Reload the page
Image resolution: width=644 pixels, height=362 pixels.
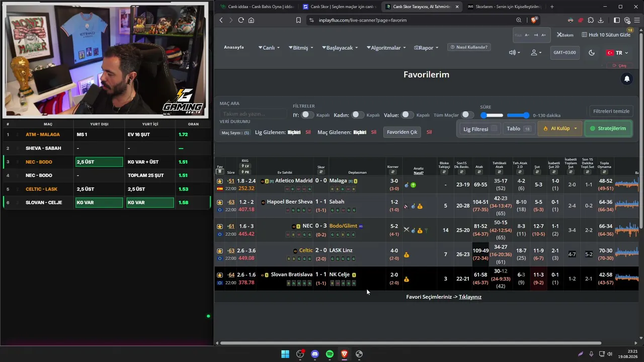click(x=241, y=20)
